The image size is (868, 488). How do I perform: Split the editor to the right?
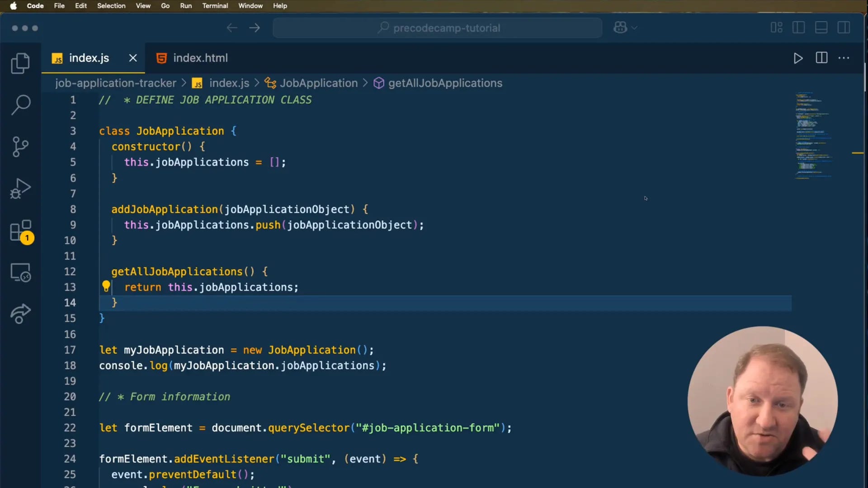[x=821, y=58]
